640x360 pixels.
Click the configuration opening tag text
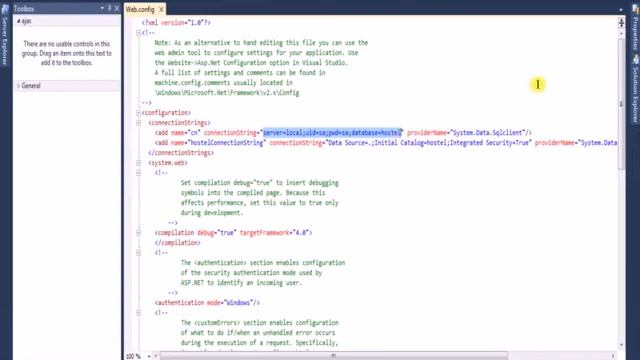pos(166,113)
